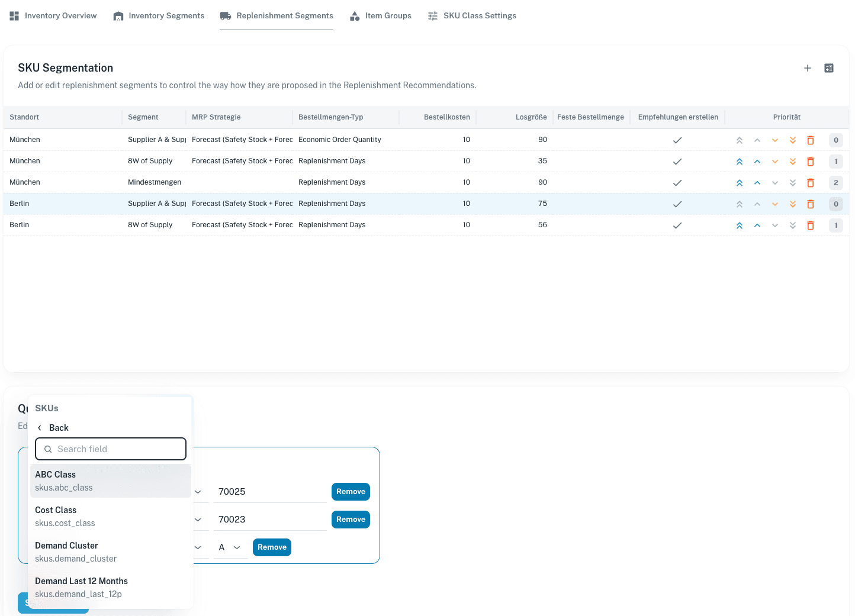Remove the 70025 filter condition
Viewport: 855px width, 616px height.
coord(351,492)
